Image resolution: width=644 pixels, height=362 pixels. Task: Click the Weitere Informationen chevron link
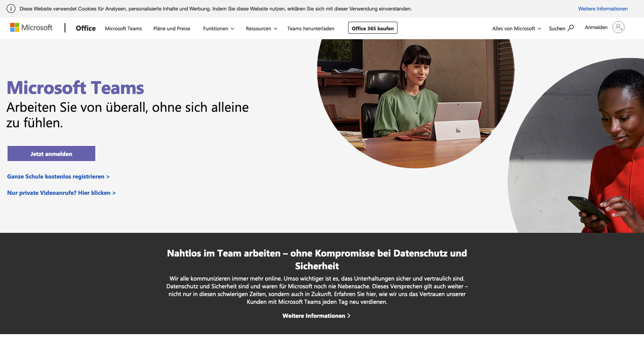(x=316, y=315)
